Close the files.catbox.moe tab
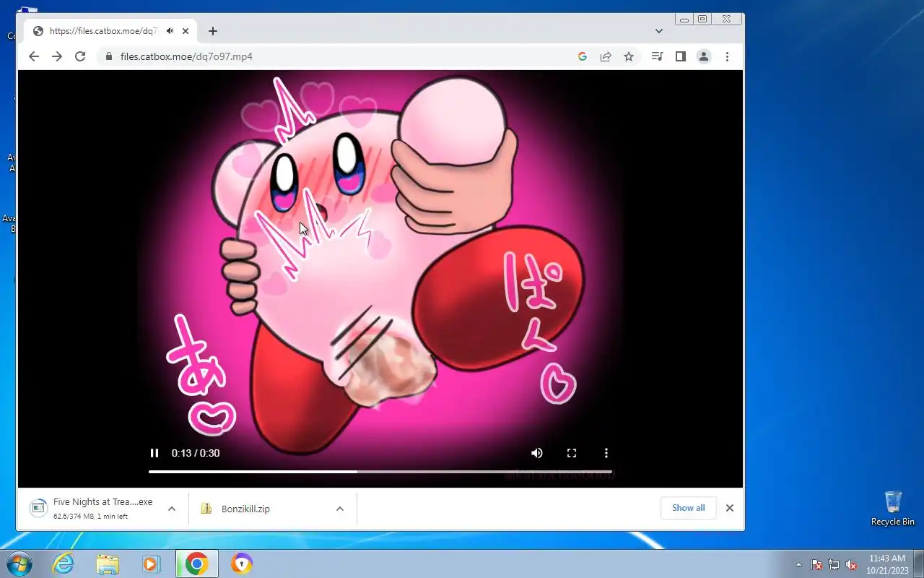Image resolution: width=924 pixels, height=578 pixels. click(186, 31)
